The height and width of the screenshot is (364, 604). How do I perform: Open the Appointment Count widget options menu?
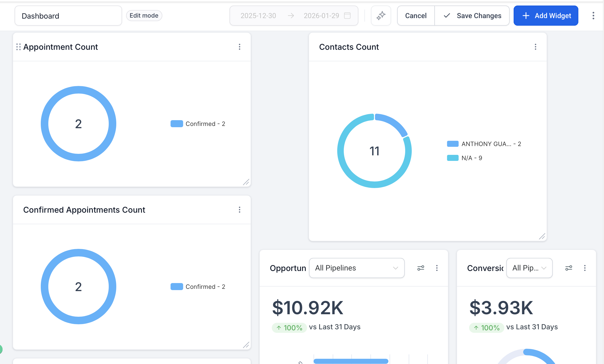click(239, 47)
